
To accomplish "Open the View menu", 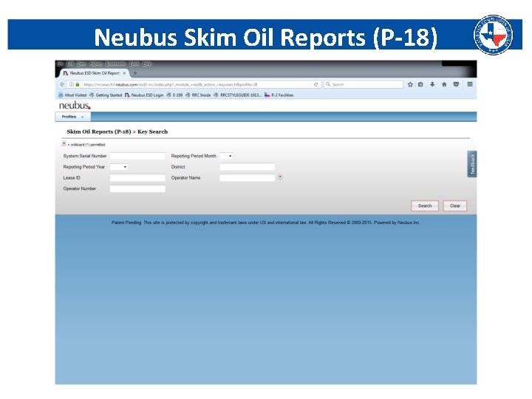I will tap(81, 64).
